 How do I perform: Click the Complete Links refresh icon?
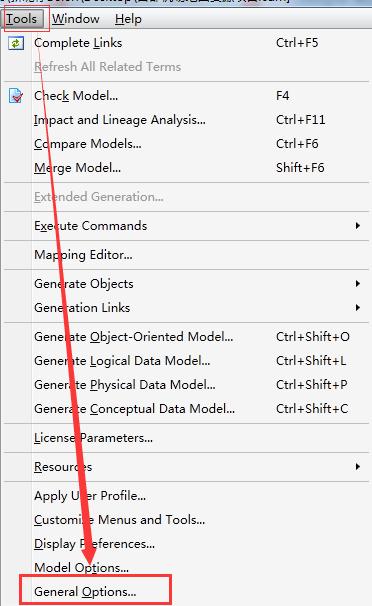pos(16,43)
